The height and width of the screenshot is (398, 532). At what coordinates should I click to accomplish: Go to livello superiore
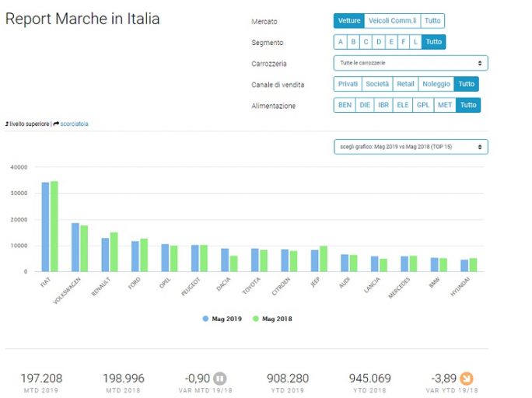(30, 124)
